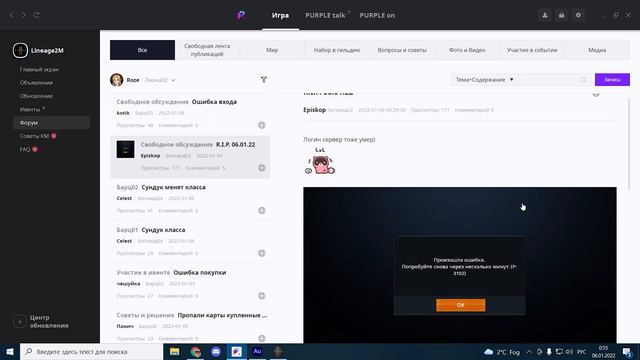The image size is (640, 360).
Task: Open FAQ in sidebar
Action: [25, 149]
